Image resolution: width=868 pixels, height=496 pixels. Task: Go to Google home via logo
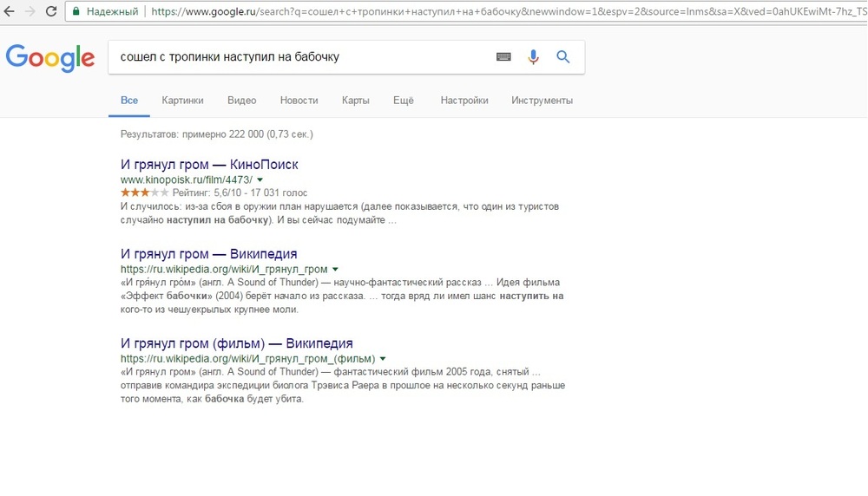[x=49, y=58]
